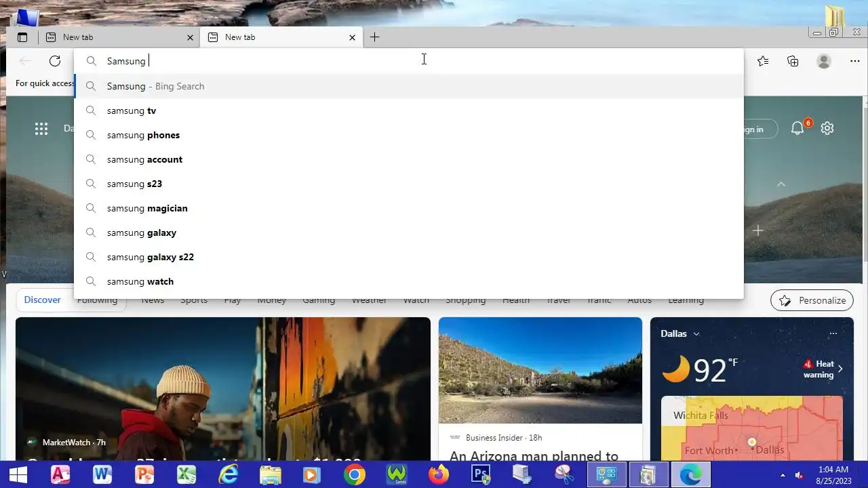The image size is (868, 488).
Task: Select samsung phones suggestion
Action: 409,135
